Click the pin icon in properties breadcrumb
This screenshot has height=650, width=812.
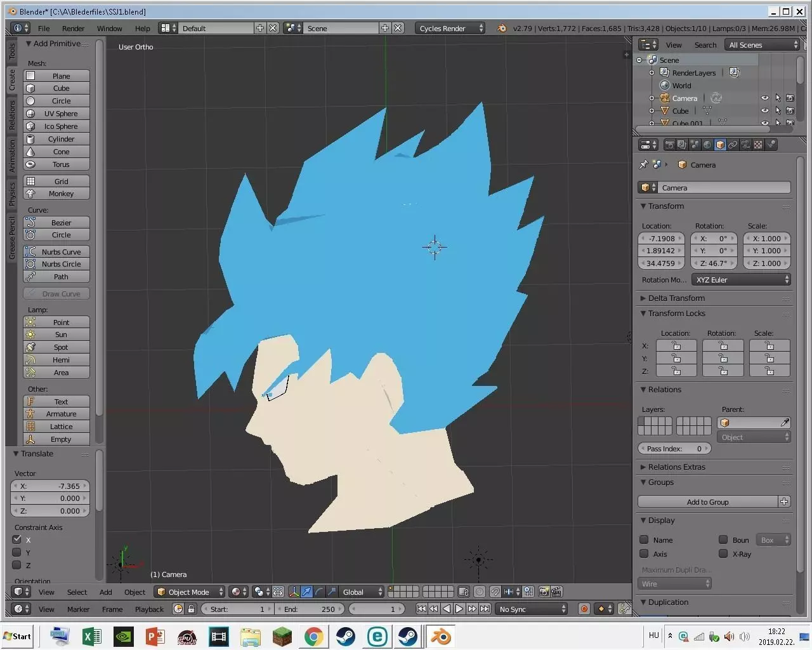[644, 164]
